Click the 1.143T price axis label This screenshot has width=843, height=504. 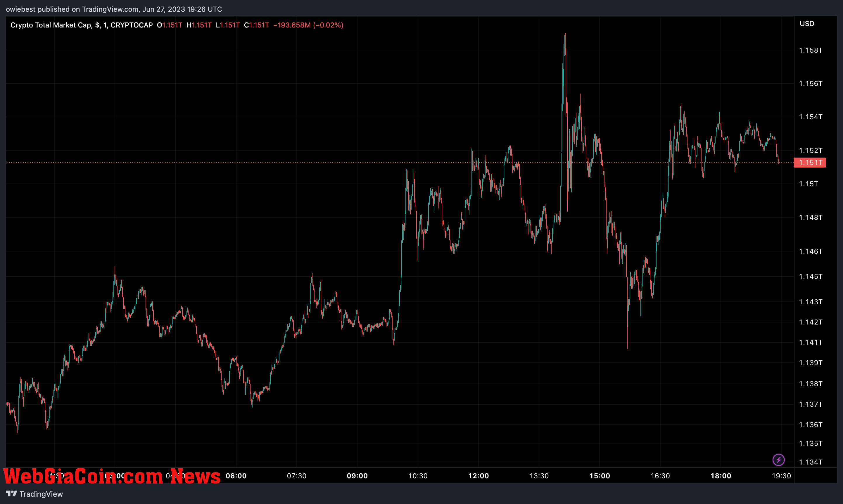click(x=811, y=302)
